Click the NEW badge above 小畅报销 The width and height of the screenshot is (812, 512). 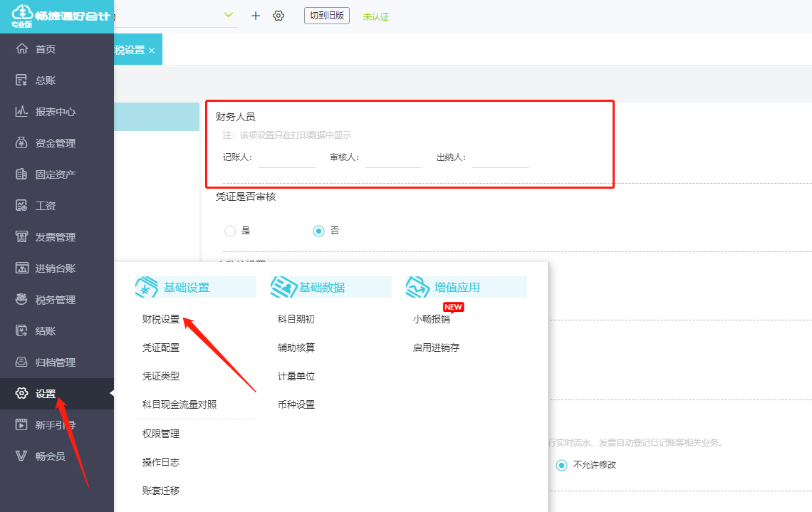coord(453,307)
